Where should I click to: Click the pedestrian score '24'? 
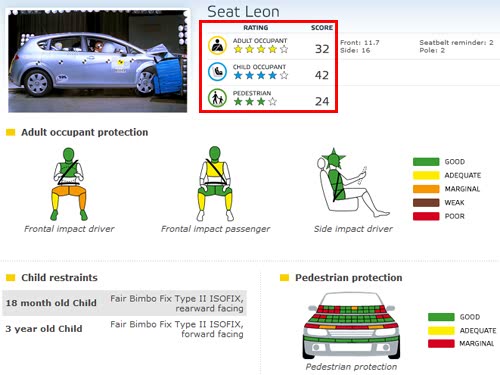coord(322,101)
